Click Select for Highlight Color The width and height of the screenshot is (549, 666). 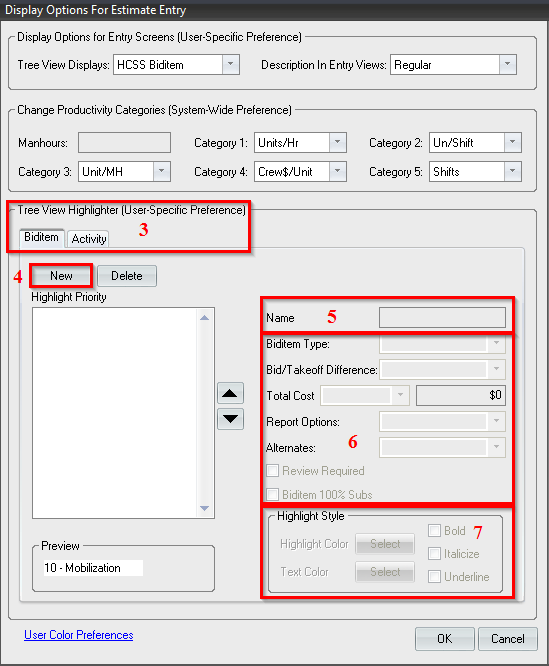[x=385, y=544]
